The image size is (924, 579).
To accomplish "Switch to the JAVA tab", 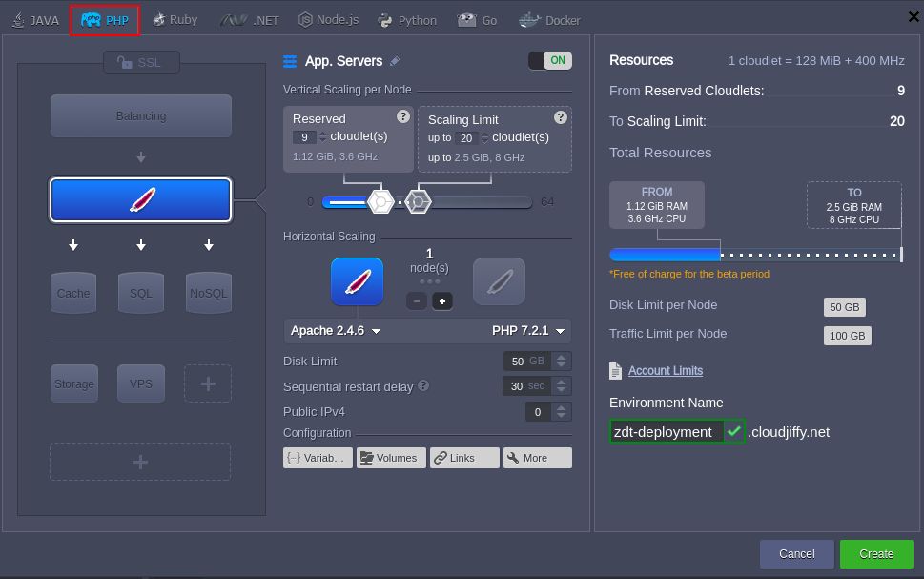I will pyautogui.click(x=35, y=21).
